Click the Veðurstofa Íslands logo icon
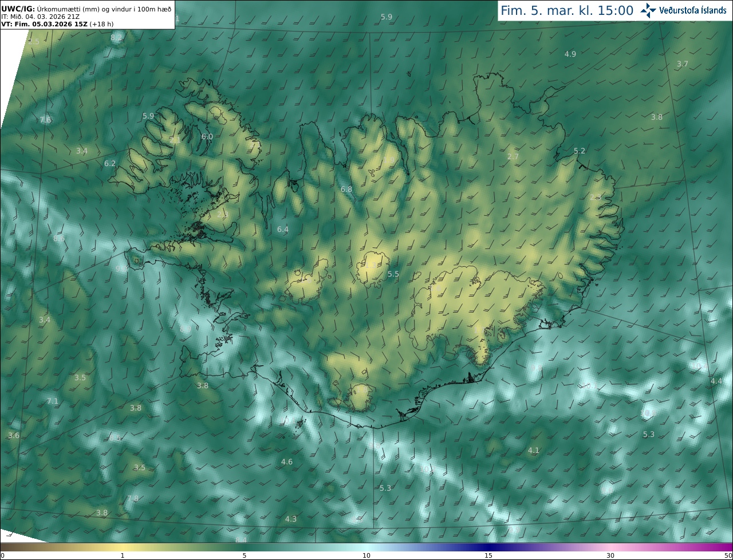The height and width of the screenshot is (560, 733). coord(649,10)
